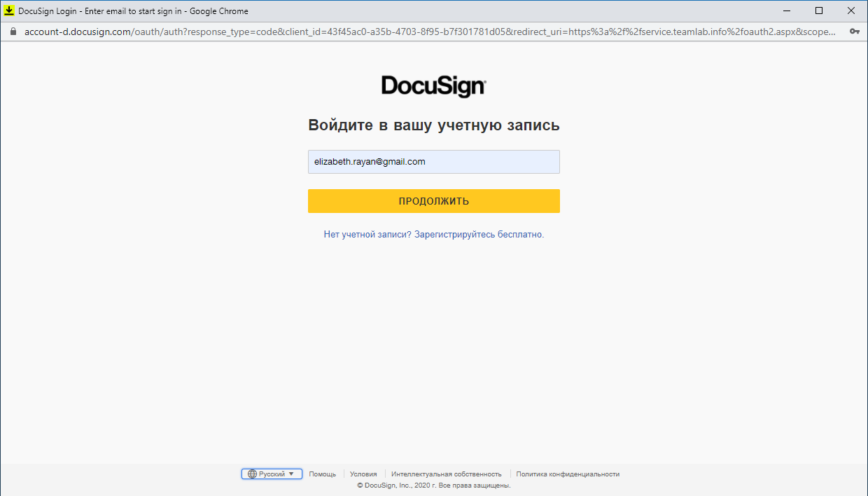Click the DocuSign copyright notice text

click(x=434, y=485)
